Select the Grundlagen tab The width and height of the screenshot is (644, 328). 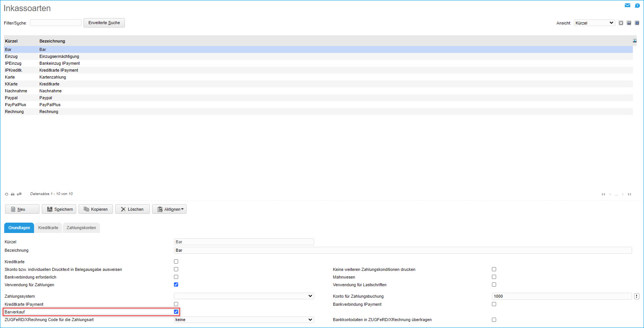pyautogui.click(x=19, y=228)
